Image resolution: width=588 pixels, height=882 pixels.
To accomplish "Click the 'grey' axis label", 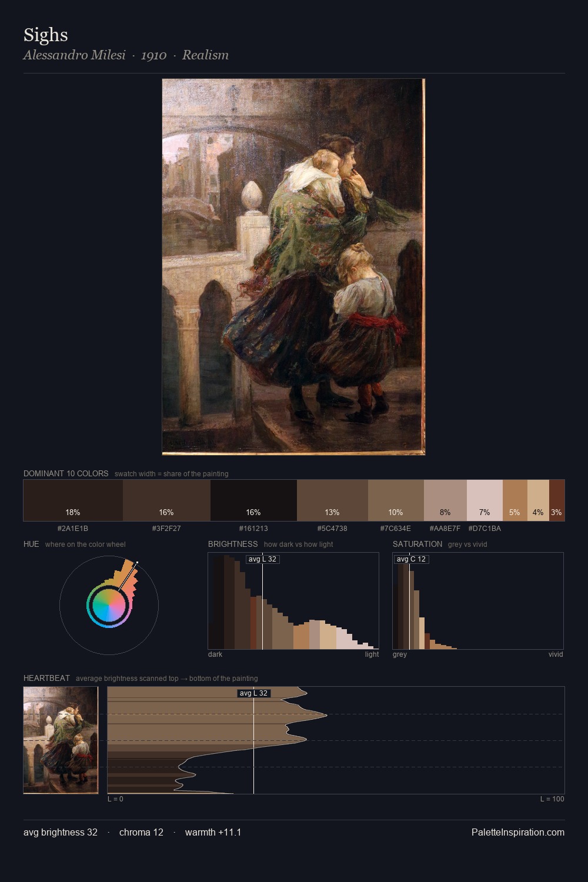I will point(400,654).
